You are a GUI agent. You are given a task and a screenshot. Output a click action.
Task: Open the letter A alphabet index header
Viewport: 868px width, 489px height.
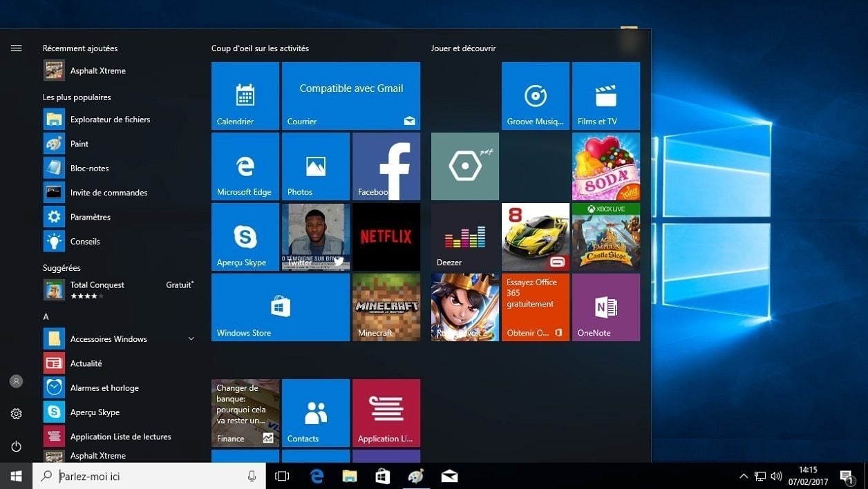[x=46, y=316]
